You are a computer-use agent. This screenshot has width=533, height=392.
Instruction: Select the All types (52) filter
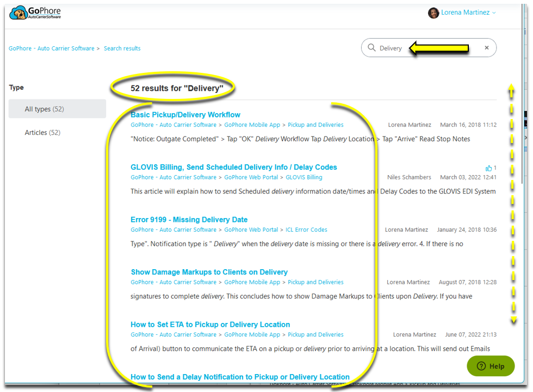pos(57,109)
